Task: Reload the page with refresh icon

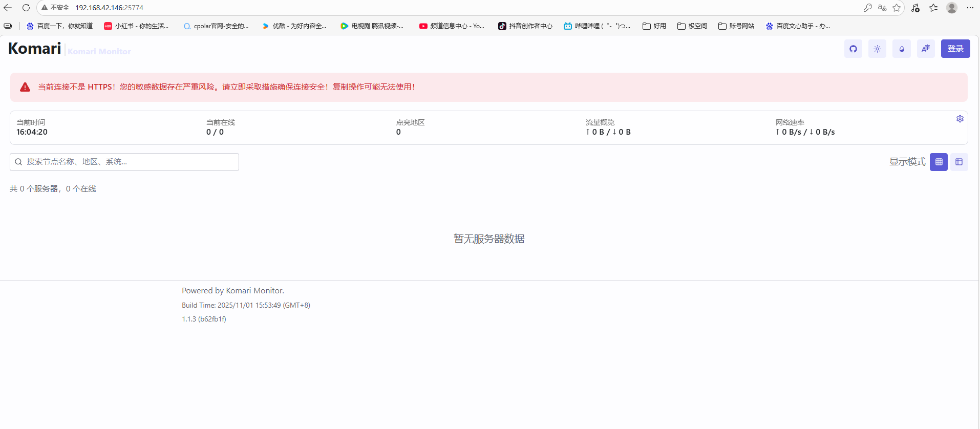Action: 26,8
